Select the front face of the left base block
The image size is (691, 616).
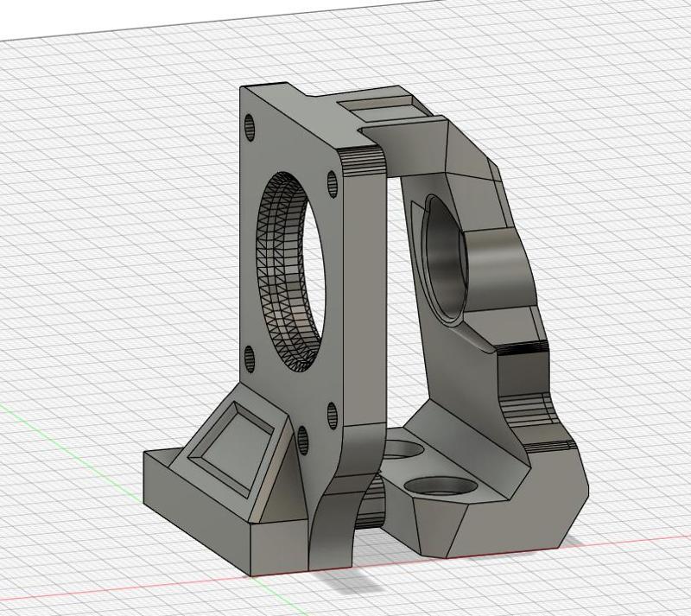[197, 514]
